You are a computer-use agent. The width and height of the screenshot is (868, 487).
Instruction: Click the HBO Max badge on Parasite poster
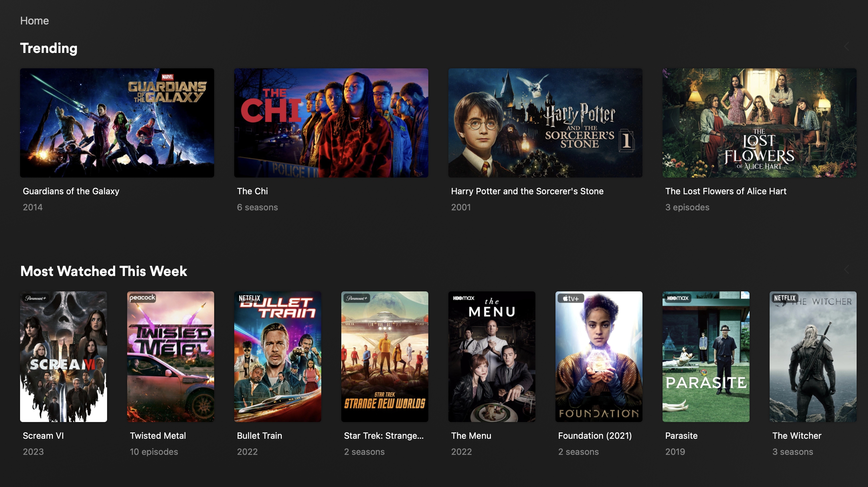pos(678,298)
